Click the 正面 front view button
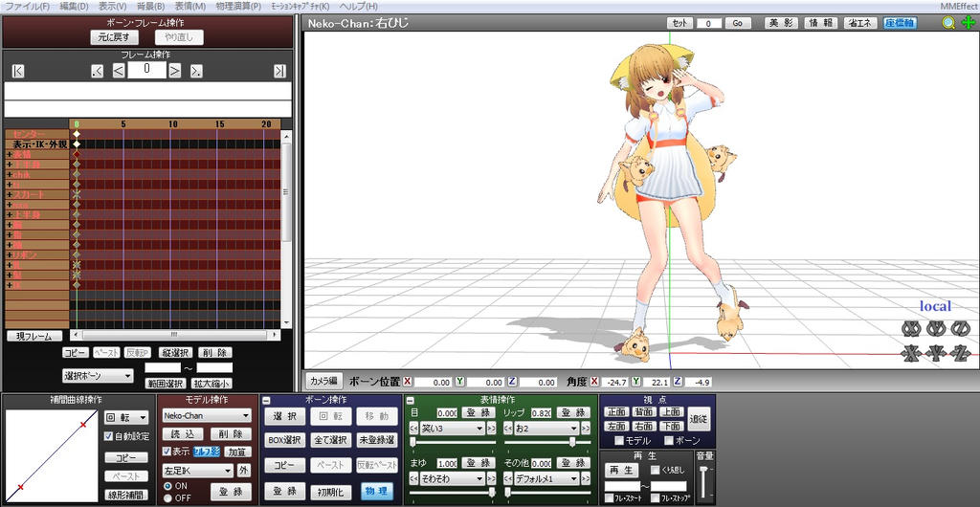Screen dimensions: 980x507 [617, 412]
